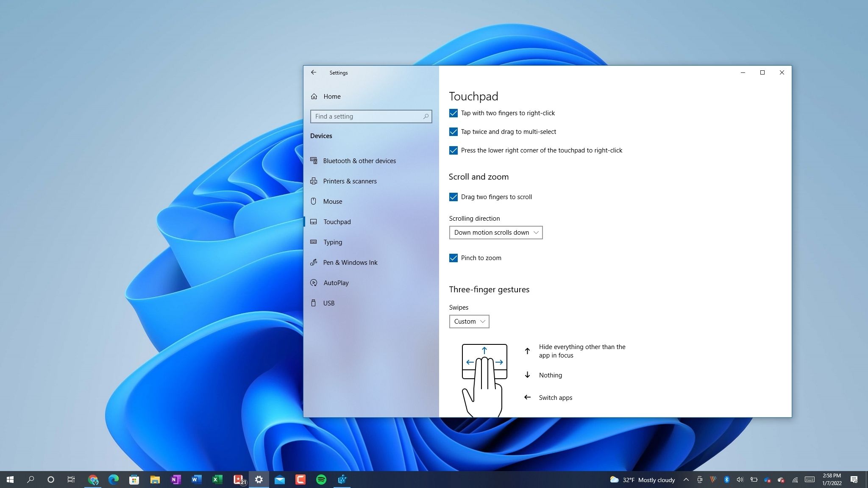868x488 pixels.
Task: Expand the Three-finger Swipes dropdown
Action: pos(469,321)
